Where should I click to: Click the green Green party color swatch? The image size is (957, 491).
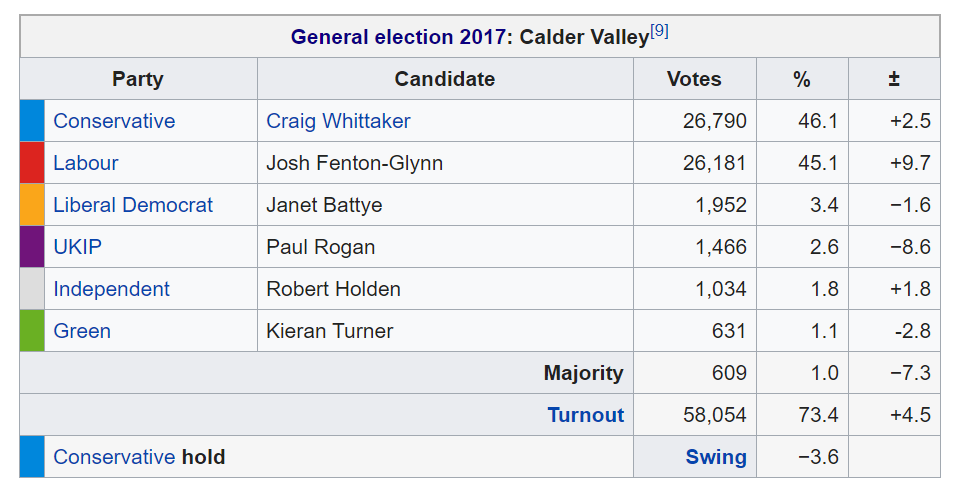pos(32,331)
